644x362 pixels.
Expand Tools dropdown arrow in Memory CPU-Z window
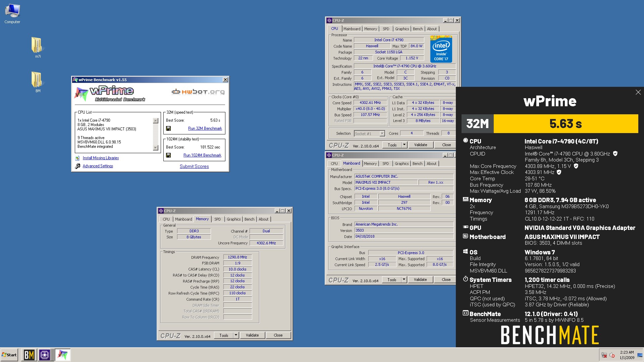(x=236, y=335)
